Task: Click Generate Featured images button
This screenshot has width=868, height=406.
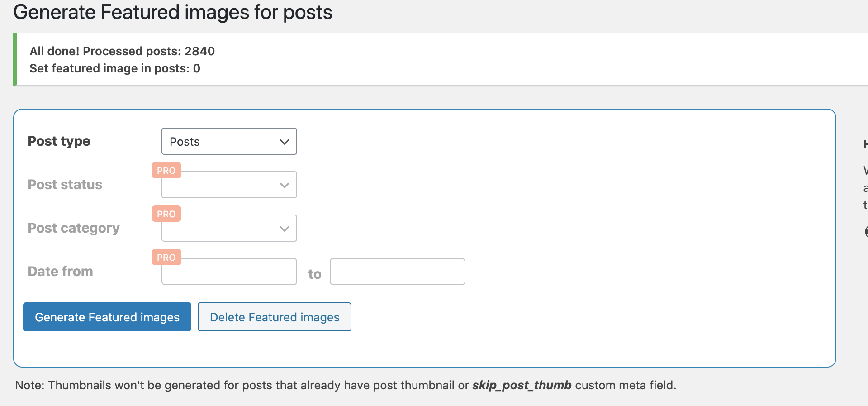Action: point(107,317)
